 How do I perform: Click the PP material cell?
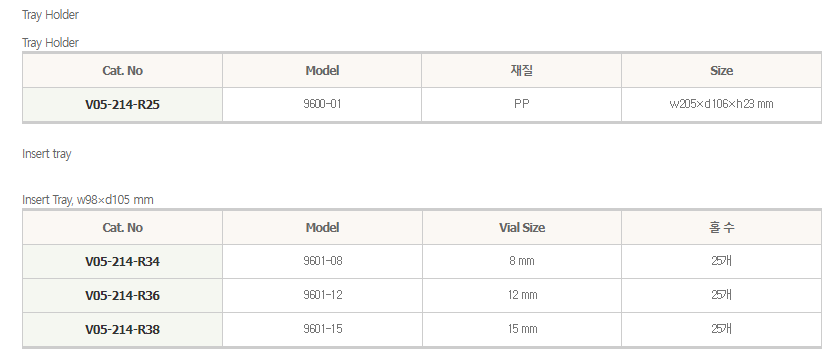[522, 105]
